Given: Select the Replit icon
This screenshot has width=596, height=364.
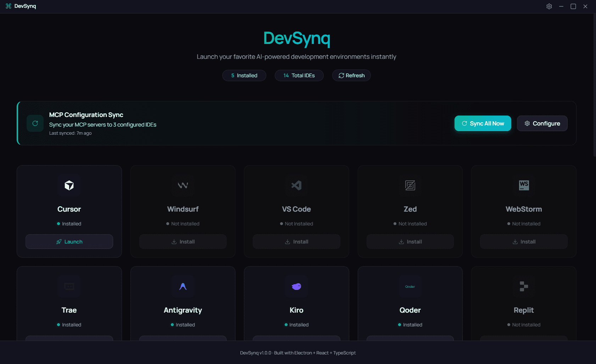Looking at the screenshot, I should 524,286.
